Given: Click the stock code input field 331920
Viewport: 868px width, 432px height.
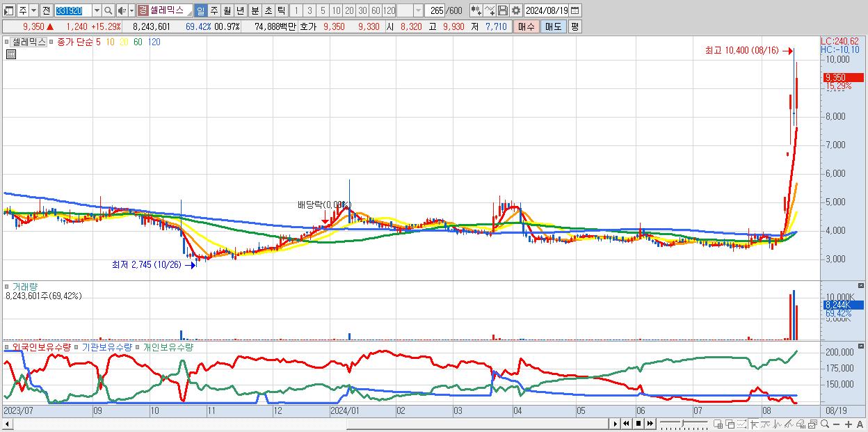Looking at the screenshot, I should pyautogui.click(x=72, y=10).
